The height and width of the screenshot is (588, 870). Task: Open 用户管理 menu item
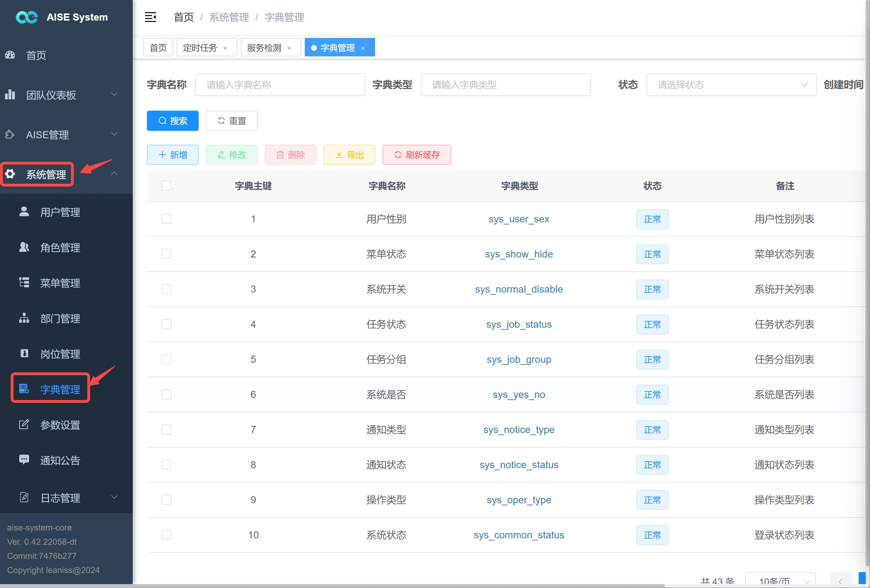click(x=66, y=212)
